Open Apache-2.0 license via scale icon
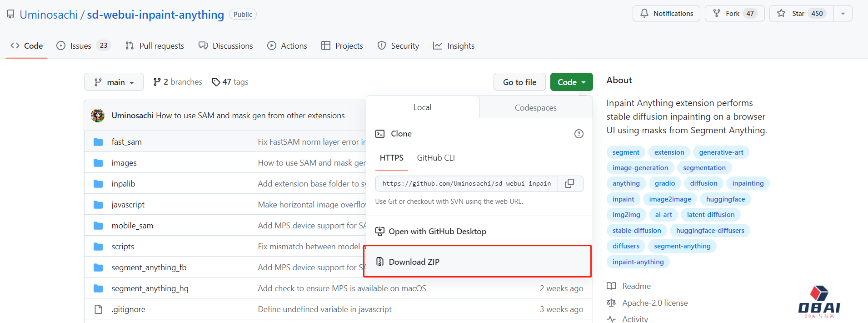Viewport: 868px width, 323px height. tap(611, 303)
